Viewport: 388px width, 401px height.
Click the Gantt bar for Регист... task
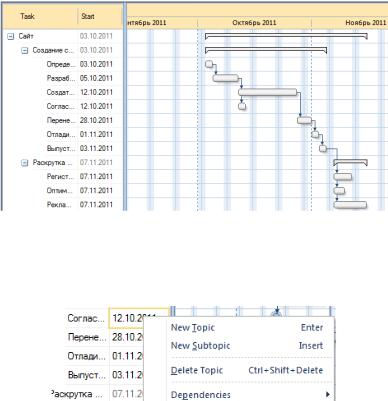tap(343, 177)
